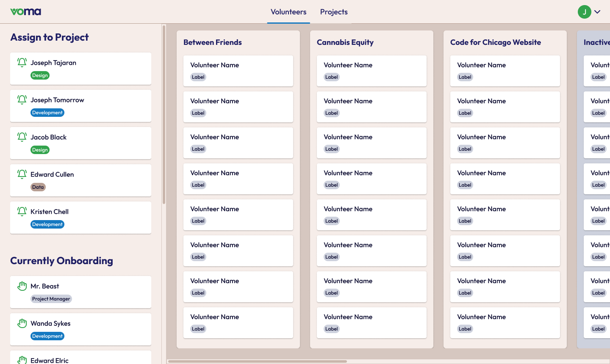Viewport: 610px width, 364px height.
Task: Click the Design tag on Joseph Tajaran's card
Action: coord(40,75)
